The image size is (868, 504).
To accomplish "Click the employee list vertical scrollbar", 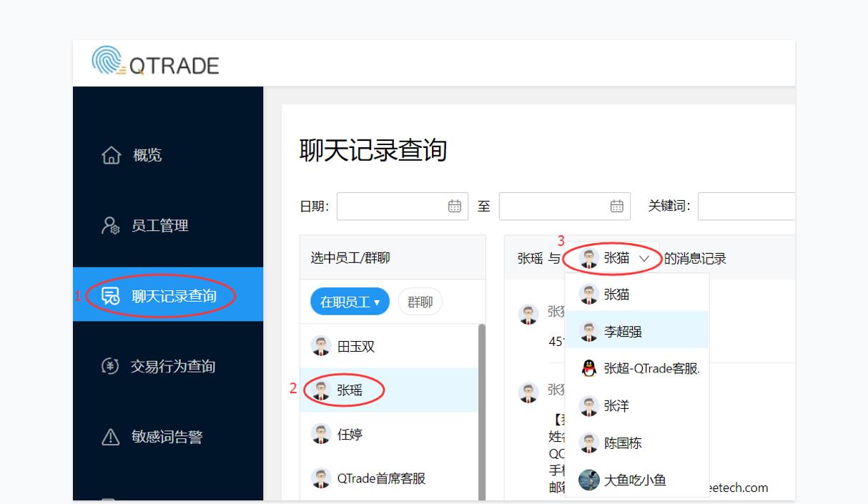I will pyautogui.click(x=481, y=412).
